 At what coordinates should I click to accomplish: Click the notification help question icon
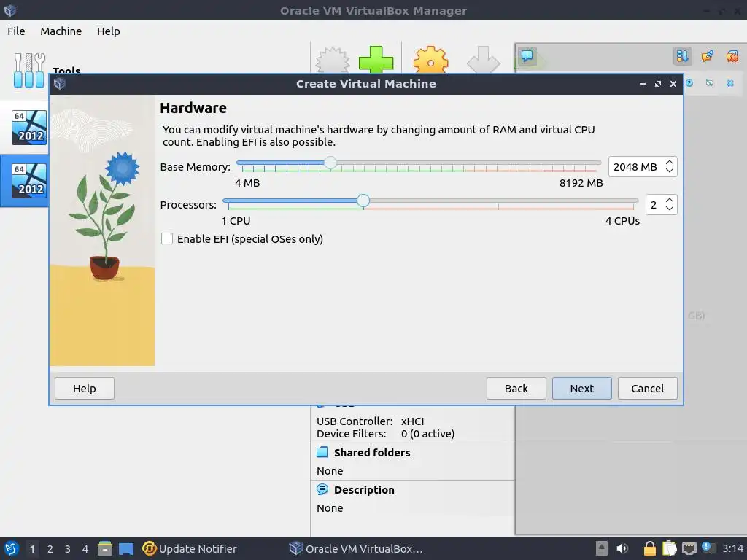click(x=689, y=83)
